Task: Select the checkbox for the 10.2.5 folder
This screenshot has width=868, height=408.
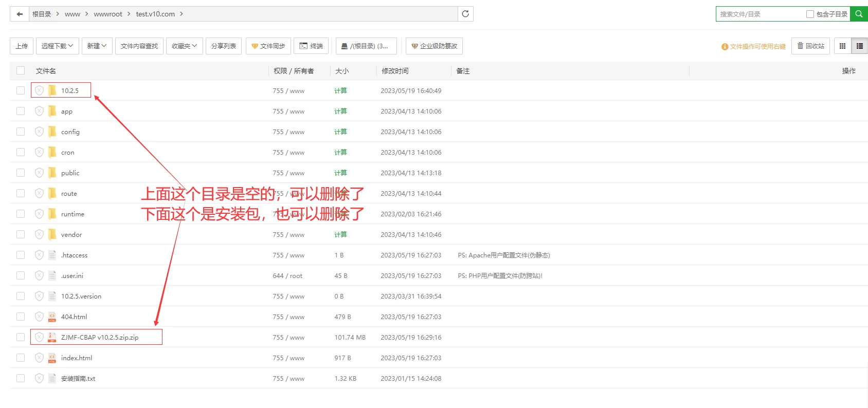Action: [x=21, y=90]
